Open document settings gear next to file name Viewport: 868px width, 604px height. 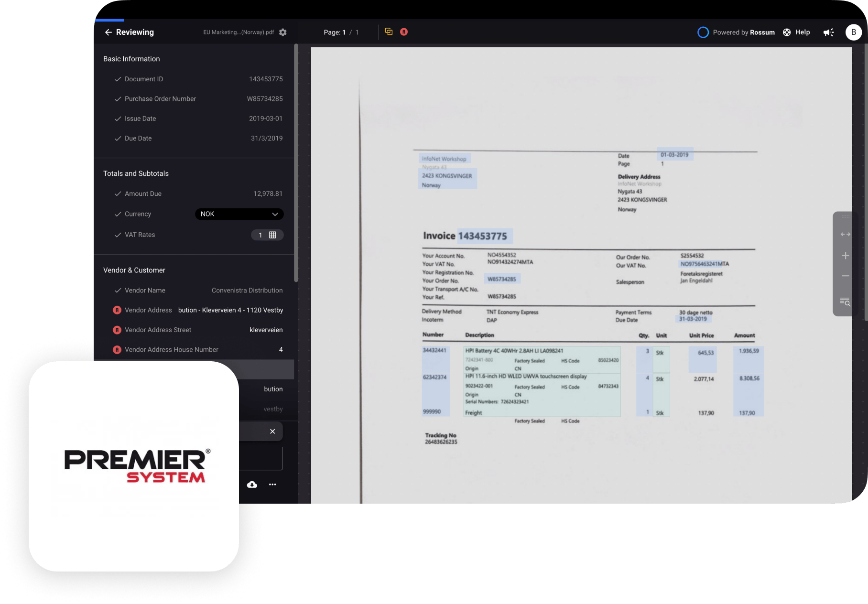pos(283,32)
